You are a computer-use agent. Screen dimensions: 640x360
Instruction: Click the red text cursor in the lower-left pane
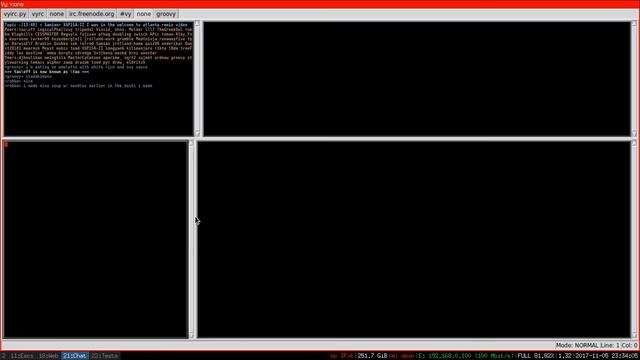[6, 144]
